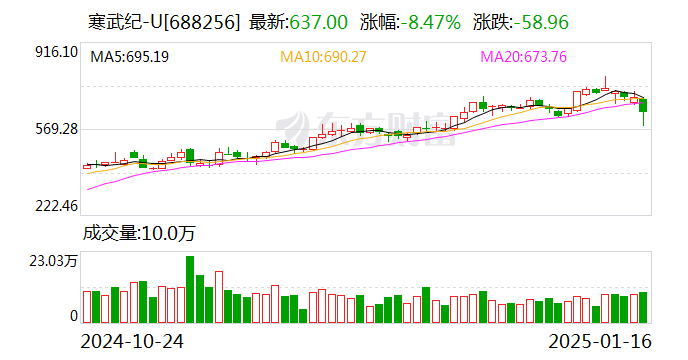This screenshot has height=360, width=688.
Task: Click the highest candlestick with the long upper wick
Action: [x=606, y=83]
